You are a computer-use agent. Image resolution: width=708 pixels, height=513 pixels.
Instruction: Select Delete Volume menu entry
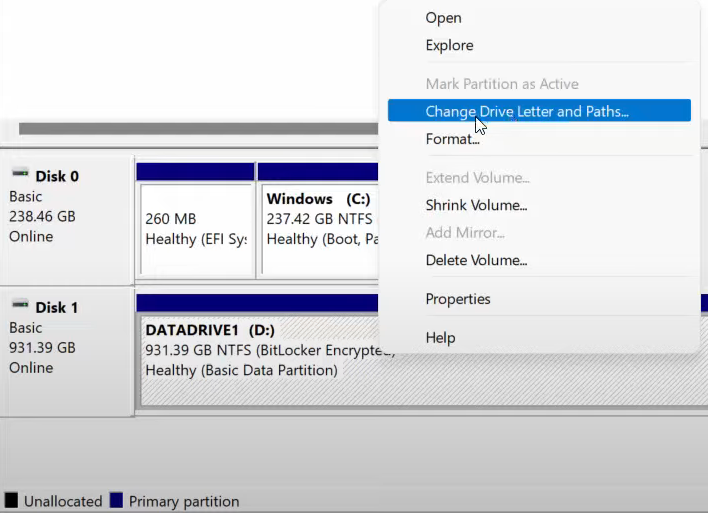(x=476, y=260)
